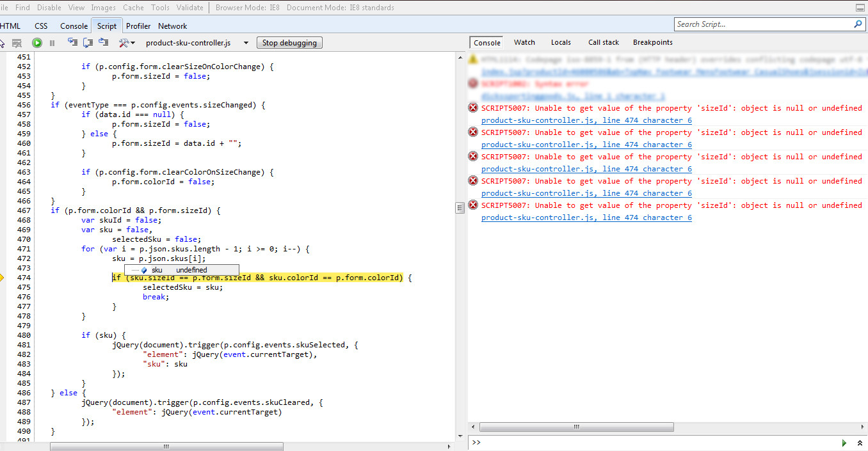
Task: Click the code line 'sku = p.json.skus[i];'
Action: coord(159,258)
